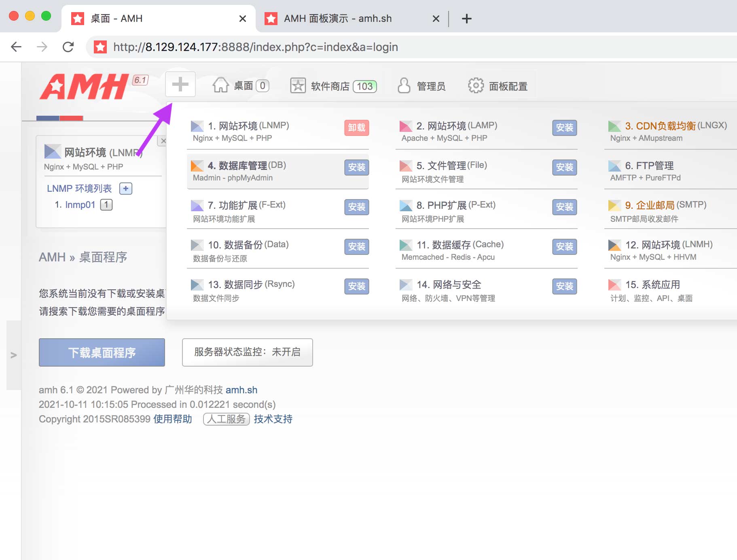Screen dimensions: 737x560
Task: Open the 使用帮助 link
Action: tap(172, 419)
